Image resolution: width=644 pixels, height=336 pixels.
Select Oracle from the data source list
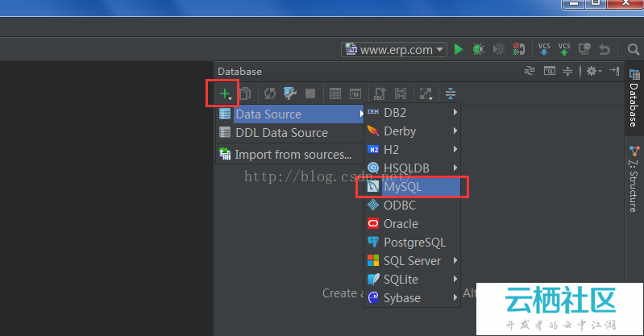(x=413, y=224)
